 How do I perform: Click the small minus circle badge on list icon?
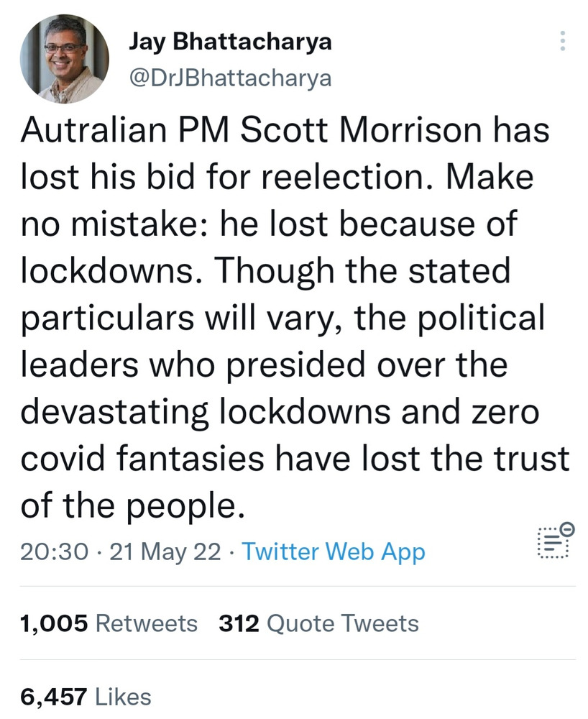(566, 530)
